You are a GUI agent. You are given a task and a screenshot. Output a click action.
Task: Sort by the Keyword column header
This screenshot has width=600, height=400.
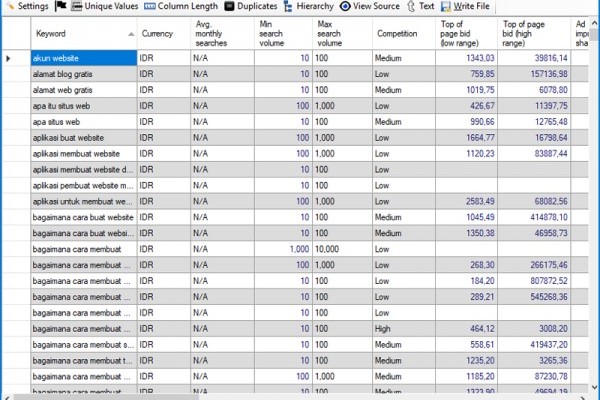[84, 34]
